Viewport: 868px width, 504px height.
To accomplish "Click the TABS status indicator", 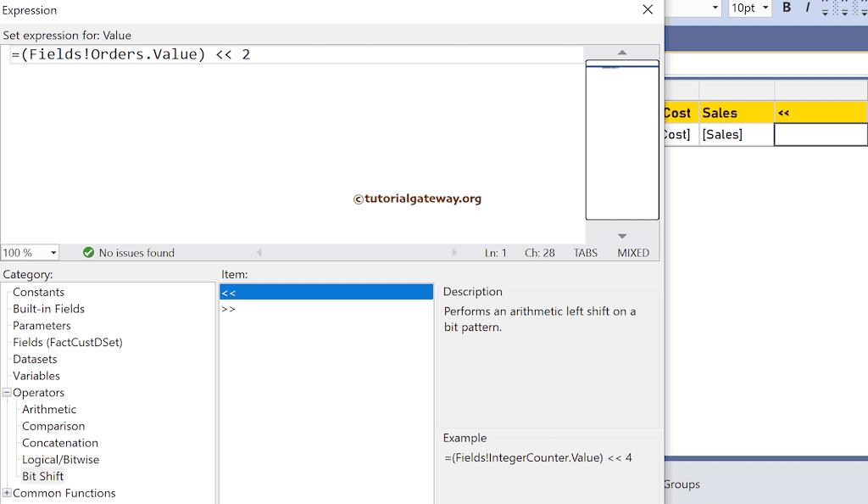I will (585, 253).
